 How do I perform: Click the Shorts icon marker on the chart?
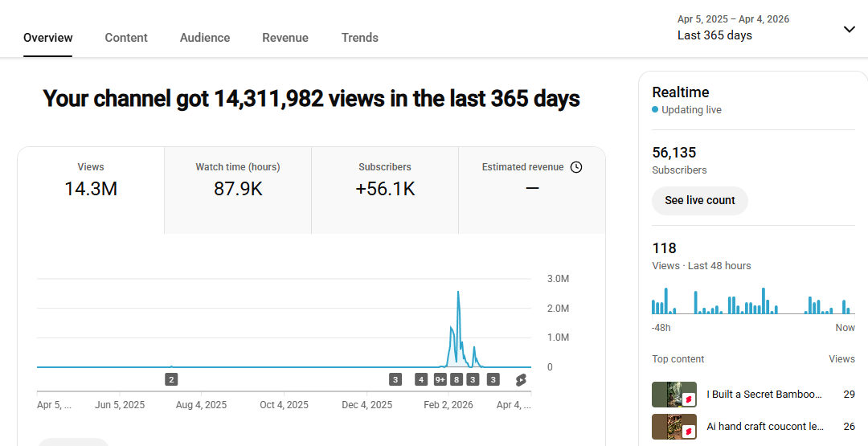point(521,379)
